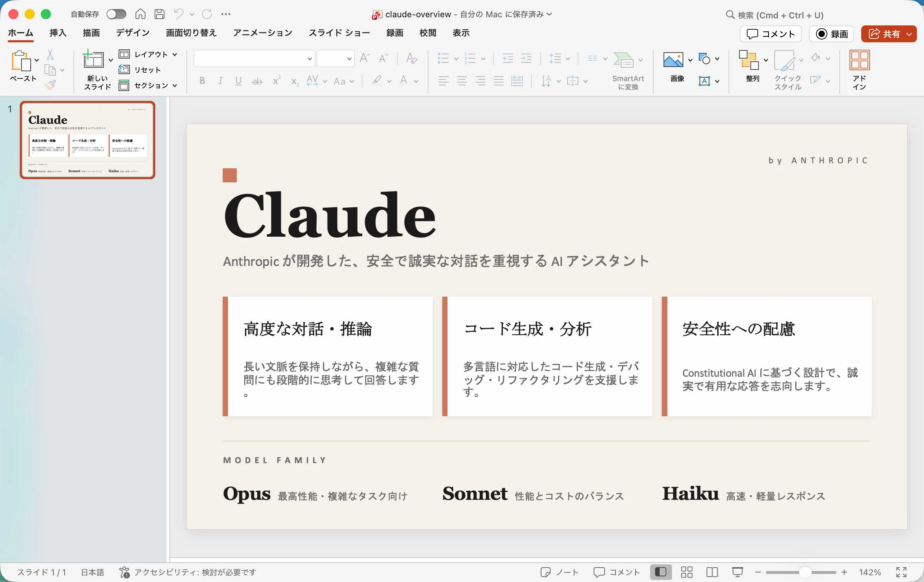Start slide show from the status bar icon
Image resolution: width=924 pixels, height=582 pixels.
pyautogui.click(x=737, y=572)
